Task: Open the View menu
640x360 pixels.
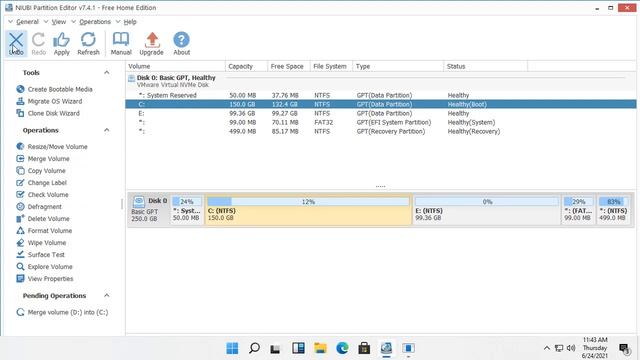Action: (x=59, y=22)
